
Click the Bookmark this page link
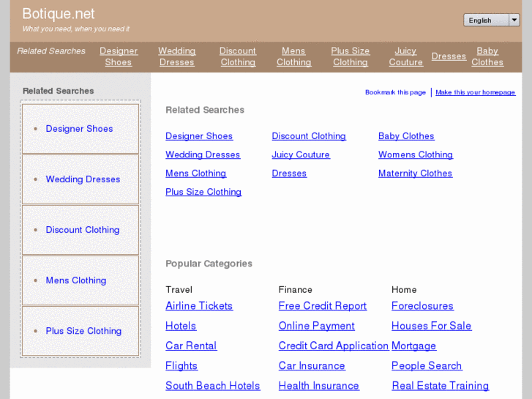coord(395,92)
